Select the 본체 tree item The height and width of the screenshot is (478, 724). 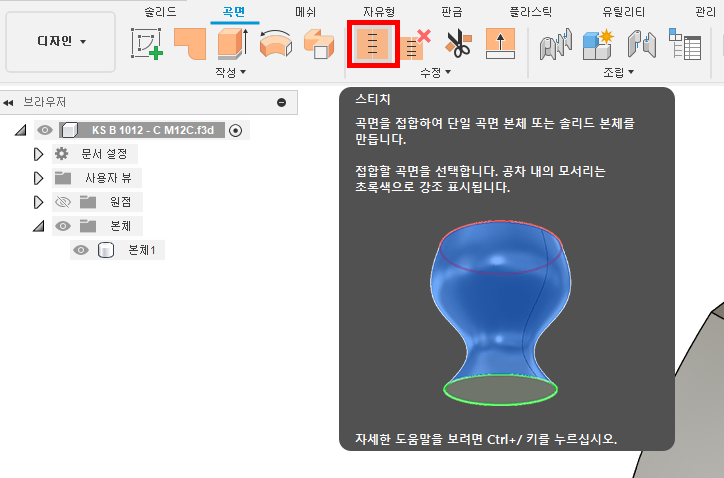tap(120, 226)
